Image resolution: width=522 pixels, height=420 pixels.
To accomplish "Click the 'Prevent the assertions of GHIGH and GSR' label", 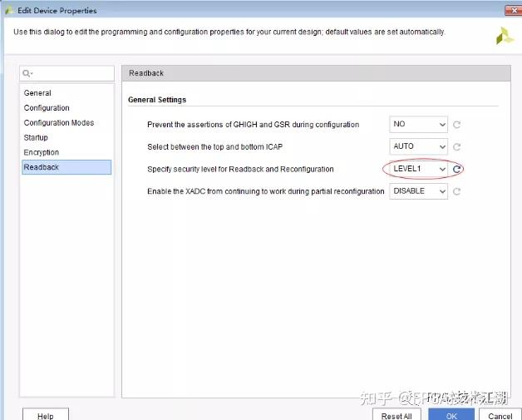I will pyautogui.click(x=253, y=125).
